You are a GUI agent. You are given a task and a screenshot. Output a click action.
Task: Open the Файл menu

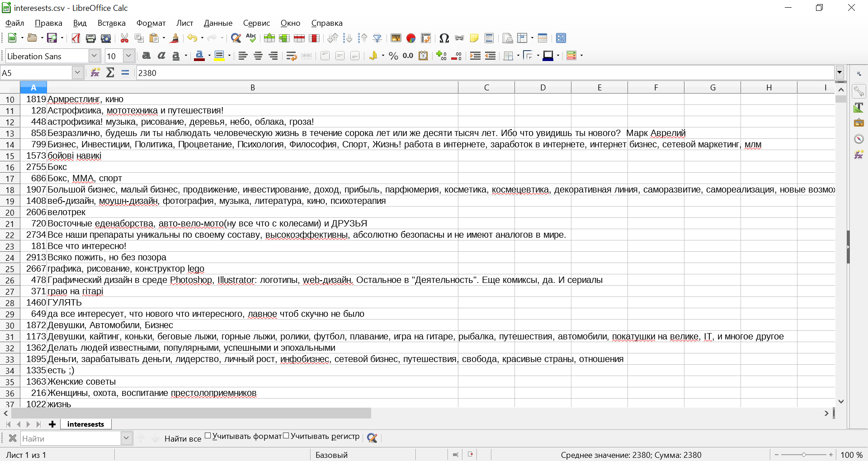click(x=14, y=23)
